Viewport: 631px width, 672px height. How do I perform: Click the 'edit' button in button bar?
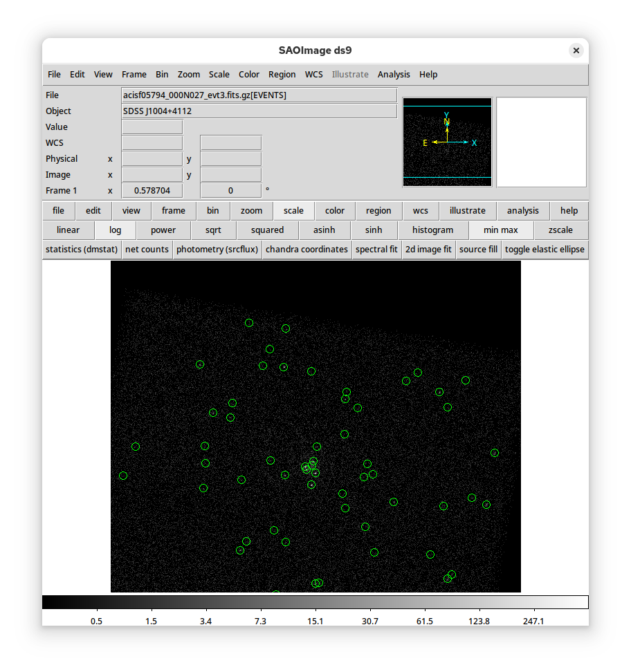pyautogui.click(x=93, y=211)
